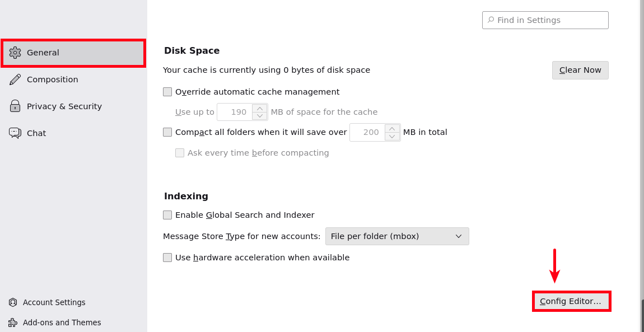This screenshot has height=332, width=644.
Task: Increase compact folders threshold with up arrow
Action: pyautogui.click(x=393, y=128)
